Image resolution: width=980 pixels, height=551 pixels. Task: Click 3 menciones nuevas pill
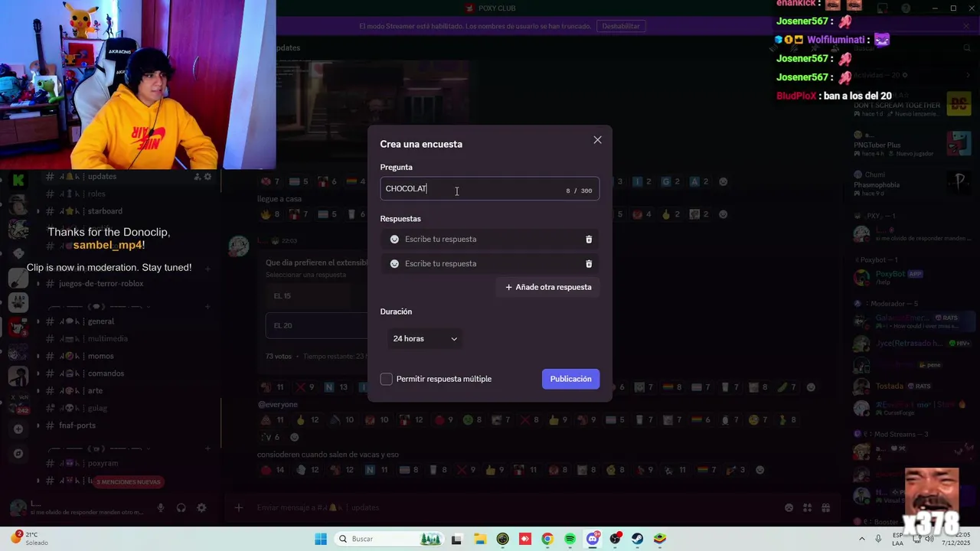click(129, 482)
